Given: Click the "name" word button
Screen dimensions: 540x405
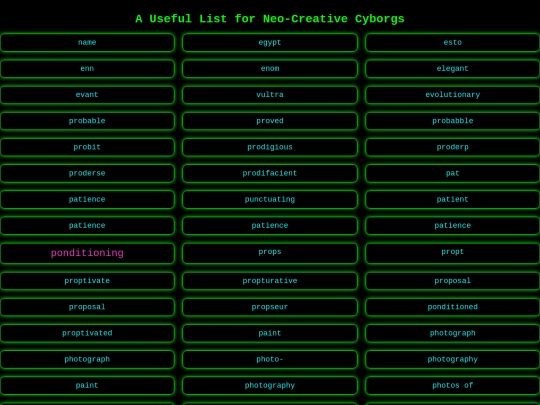Looking at the screenshot, I should coord(87,42).
